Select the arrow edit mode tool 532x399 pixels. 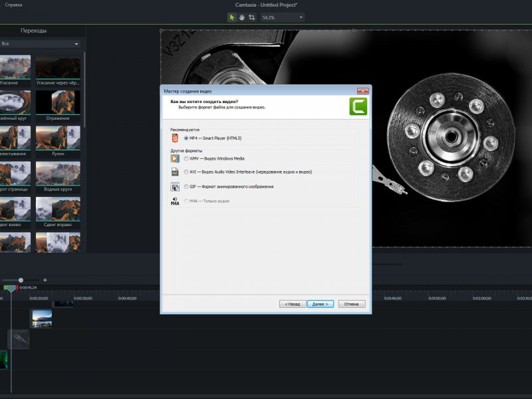[x=231, y=17]
